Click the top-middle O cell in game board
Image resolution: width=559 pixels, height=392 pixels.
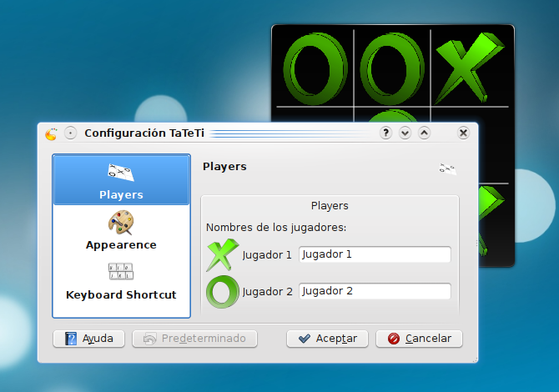[x=392, y=68]
